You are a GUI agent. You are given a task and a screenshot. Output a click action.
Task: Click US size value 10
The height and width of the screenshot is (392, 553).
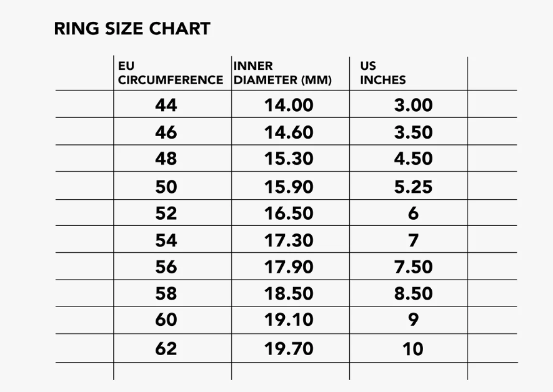[413, 349]
